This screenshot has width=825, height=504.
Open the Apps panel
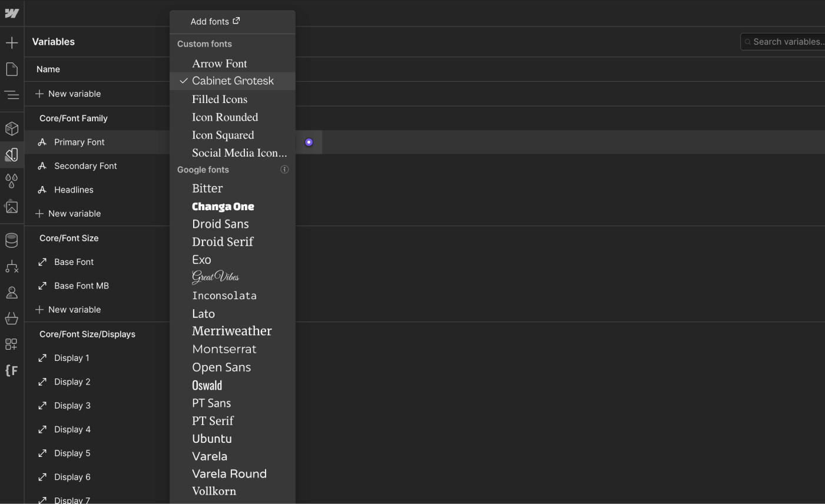(12, 343)
